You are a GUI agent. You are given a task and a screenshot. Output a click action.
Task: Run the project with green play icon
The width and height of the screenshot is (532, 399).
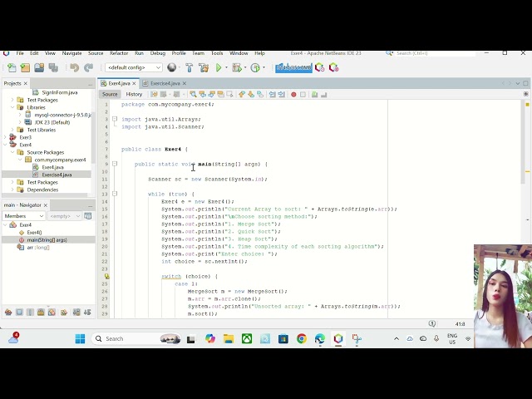[x=219, y=67]
